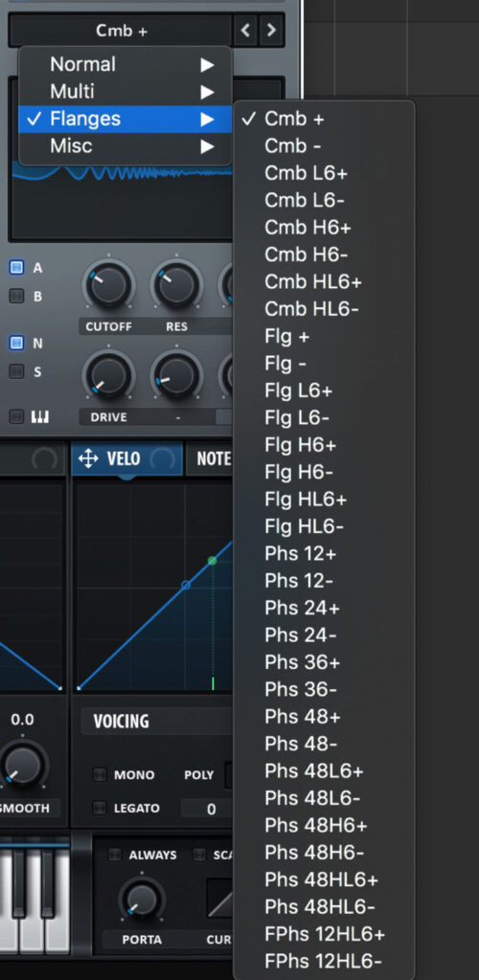The height and width of the screenshot is (980, 479).
Task: Select Flg L6- filter
Action: click(323, 418)
